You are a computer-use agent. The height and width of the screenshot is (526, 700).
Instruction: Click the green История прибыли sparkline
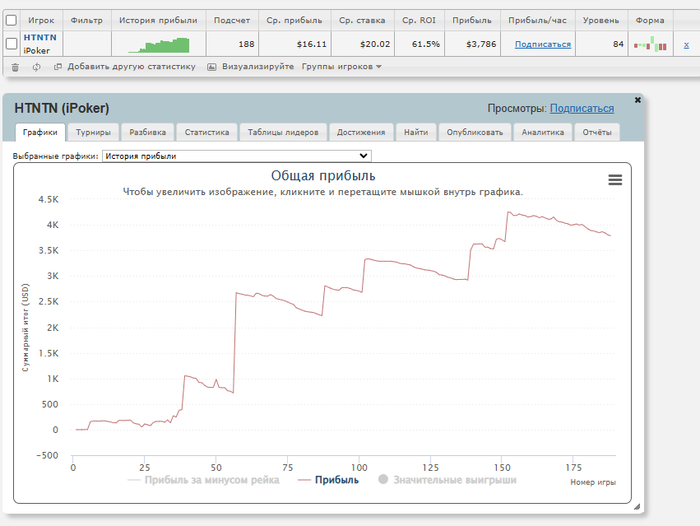click(159, 45)
